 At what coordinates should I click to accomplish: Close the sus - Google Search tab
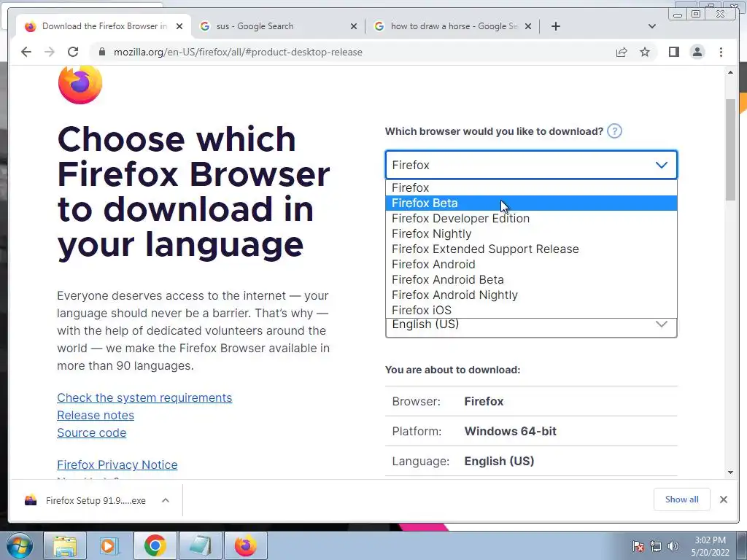point(354,26)
